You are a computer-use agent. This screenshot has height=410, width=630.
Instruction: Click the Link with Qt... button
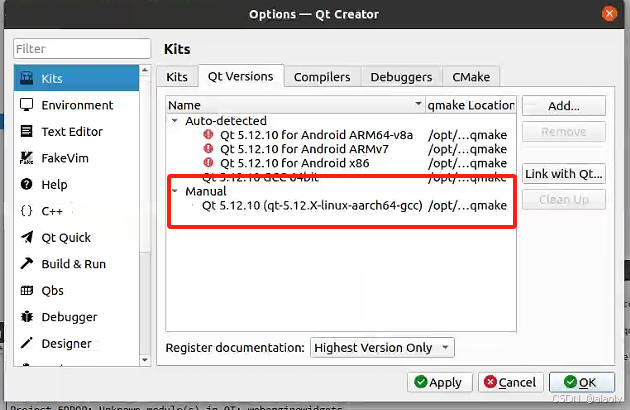(564, 174)
